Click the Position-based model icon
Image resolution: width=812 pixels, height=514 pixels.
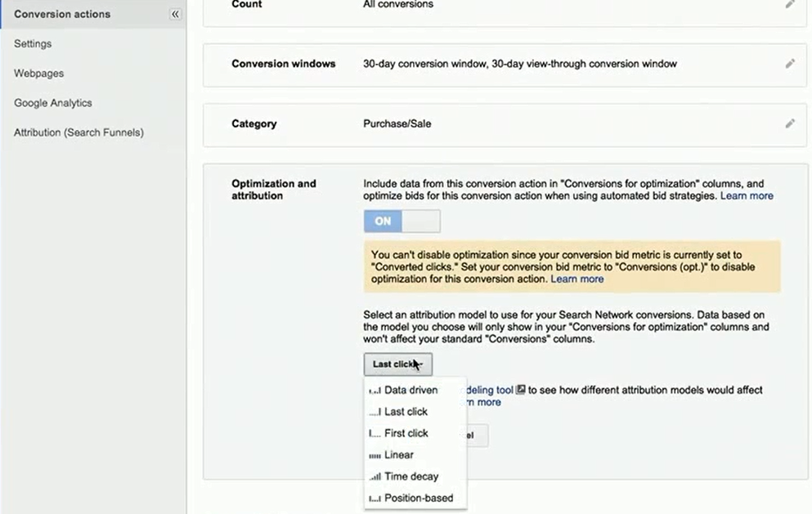coord(375,498)
